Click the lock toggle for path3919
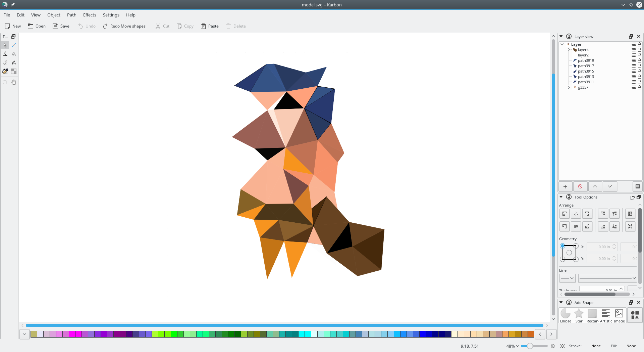This screenshot has height=352, width=644. click(640, 60)
